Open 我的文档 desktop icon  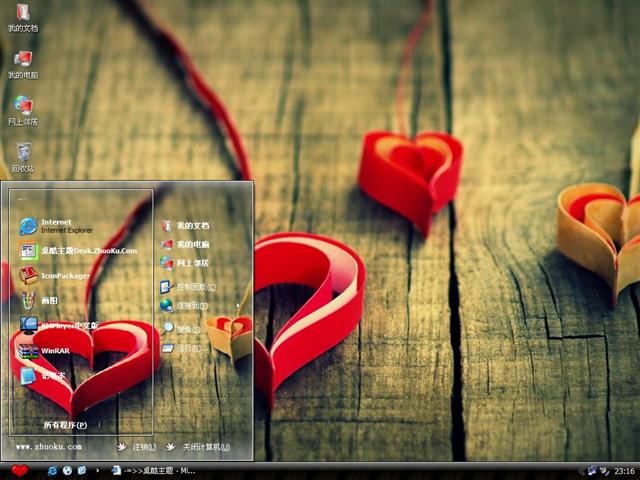click(x=23, y=17)
